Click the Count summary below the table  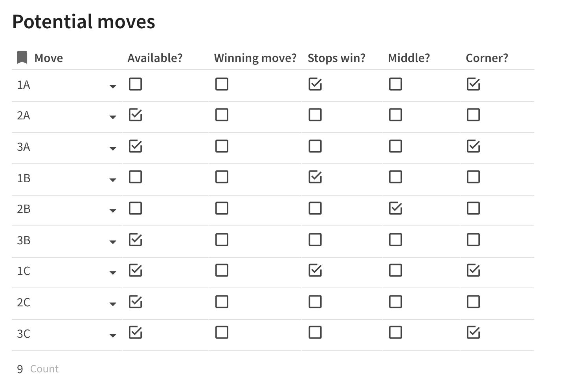(38, 369)
